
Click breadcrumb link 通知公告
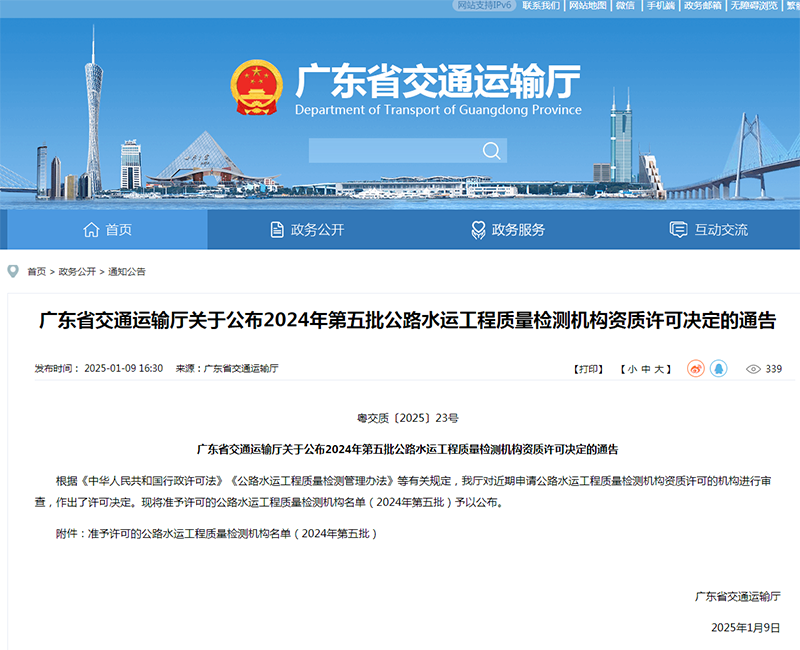(x=127, y=271)
